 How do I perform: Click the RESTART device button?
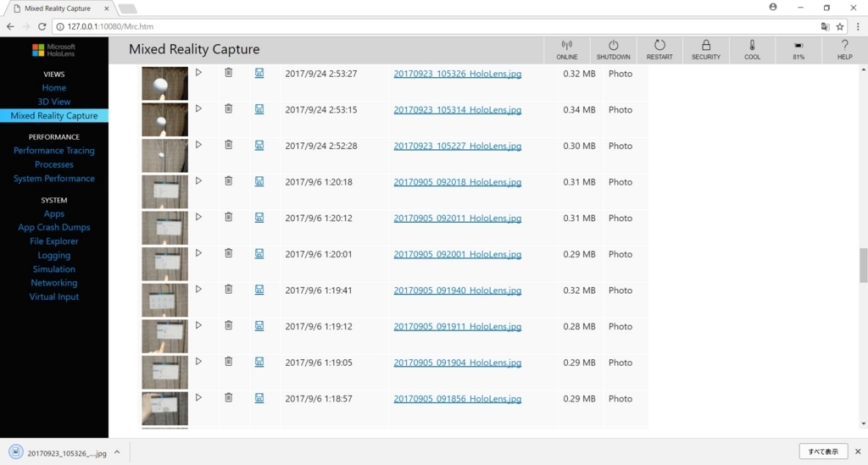tap(659, 50)
